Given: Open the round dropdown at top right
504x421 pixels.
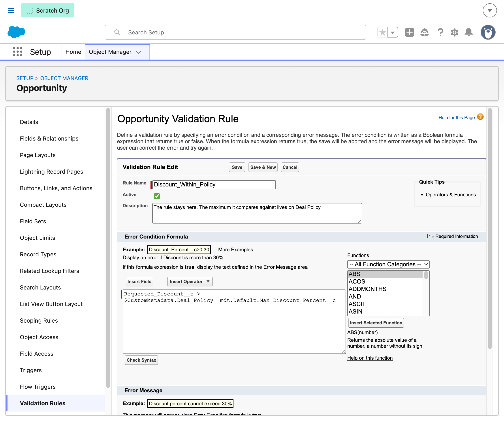Looking at the screenshot, I should click(490, 11).
